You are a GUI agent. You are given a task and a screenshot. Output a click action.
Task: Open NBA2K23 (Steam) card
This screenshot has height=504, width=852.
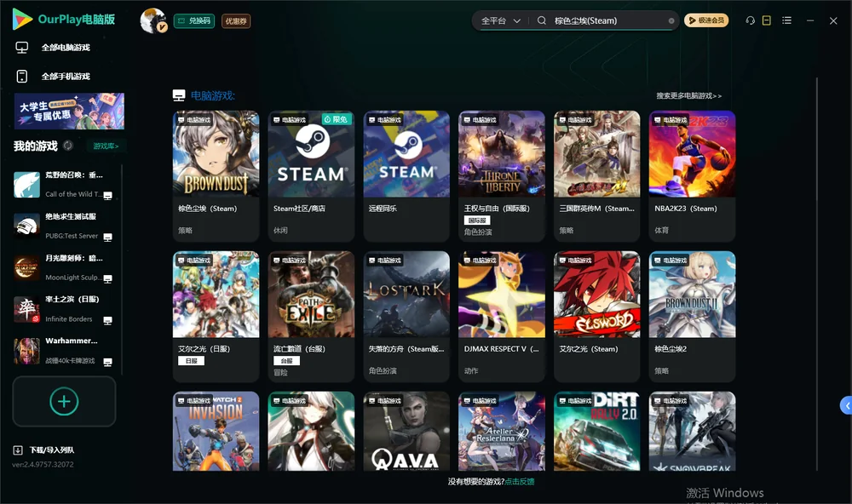pos(692,176)
